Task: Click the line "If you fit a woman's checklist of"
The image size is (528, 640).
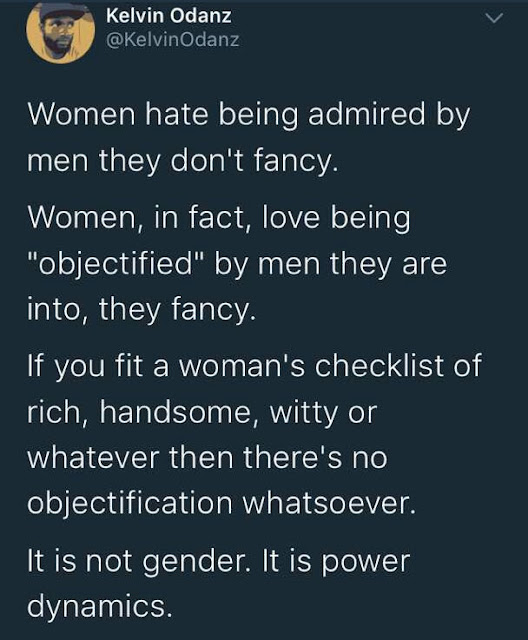Action: tap(255, 366)
